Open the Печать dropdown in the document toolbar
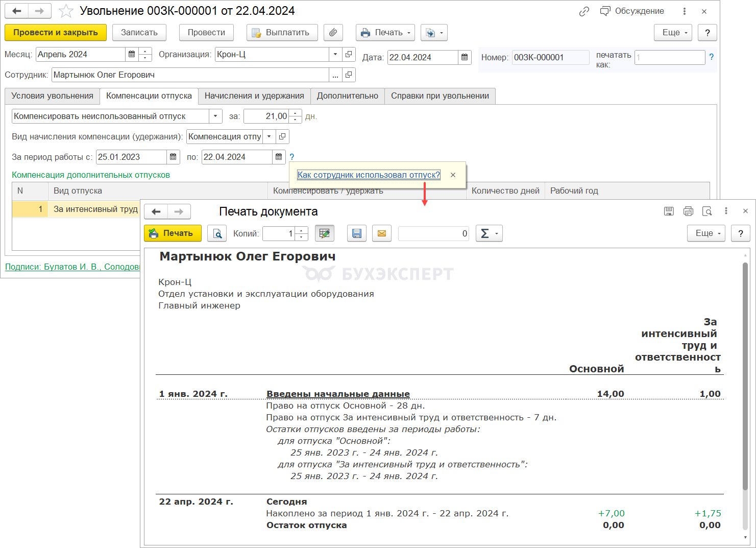The width and height of the screenshot is (756, 548). click(385, 33)
